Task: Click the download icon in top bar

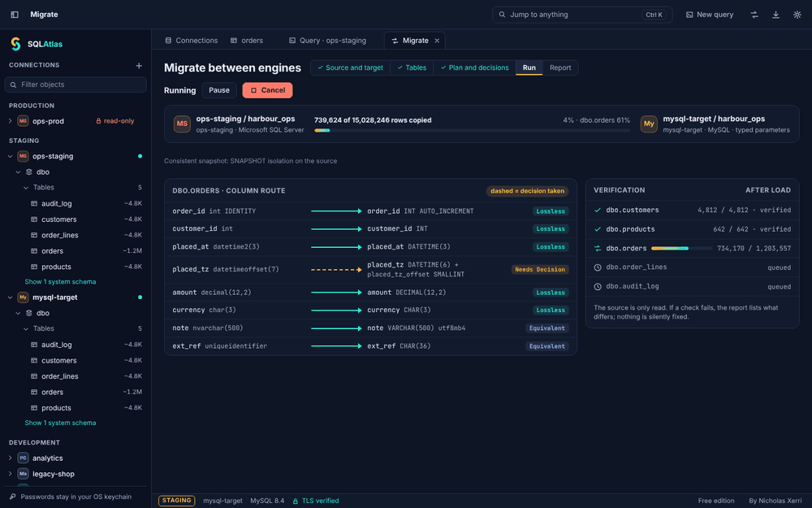Action: click(775, 15)
